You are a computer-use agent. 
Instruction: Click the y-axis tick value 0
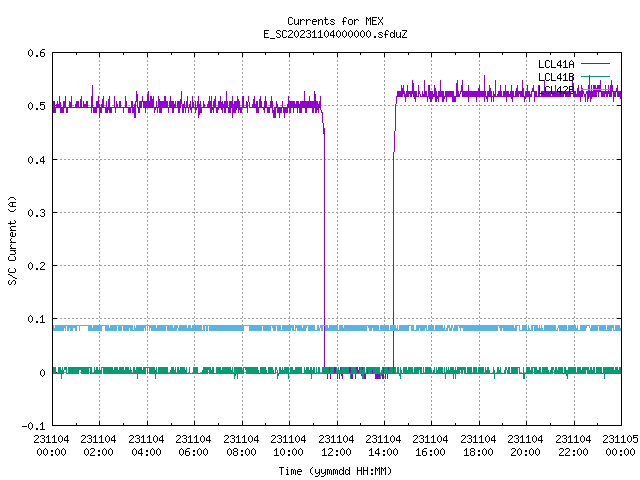pos(42,373)
